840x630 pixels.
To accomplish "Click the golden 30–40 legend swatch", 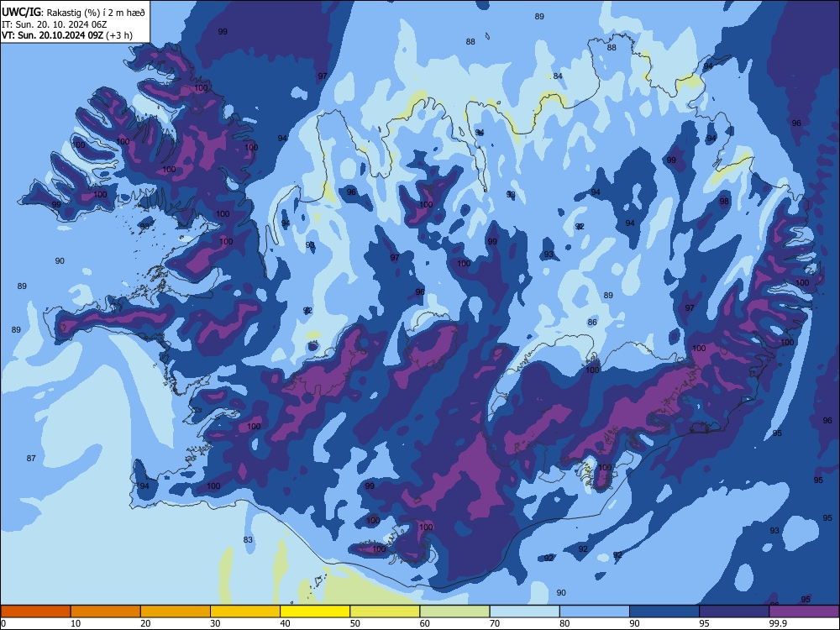I will coord(245,612).
